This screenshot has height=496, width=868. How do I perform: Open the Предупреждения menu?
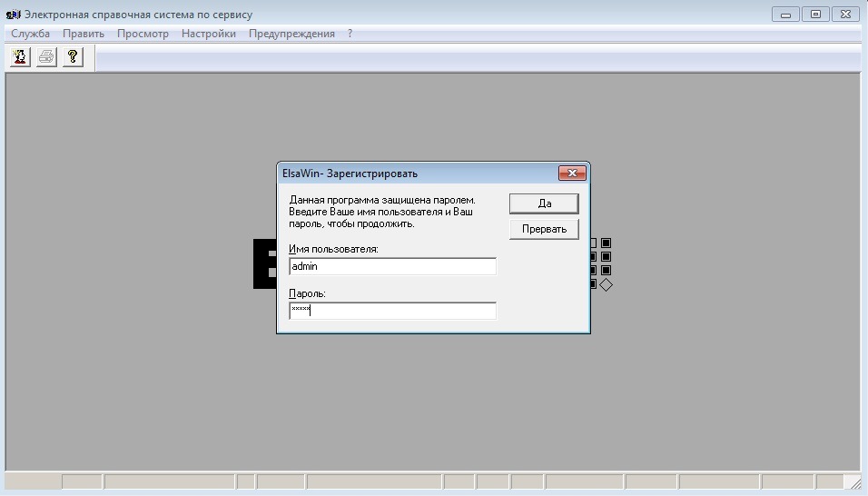(291, 34)
